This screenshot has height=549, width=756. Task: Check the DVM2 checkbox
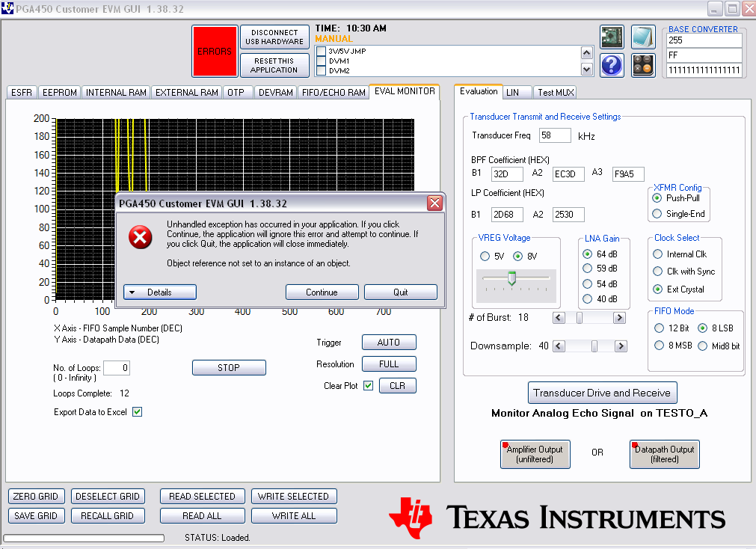pos(322,70)
